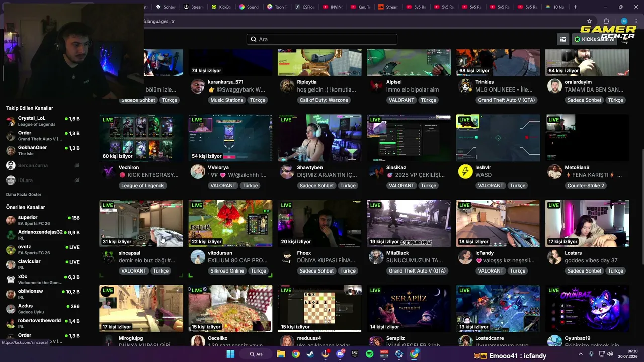Click the microphone icon in system tray

[x=591, y=354]
